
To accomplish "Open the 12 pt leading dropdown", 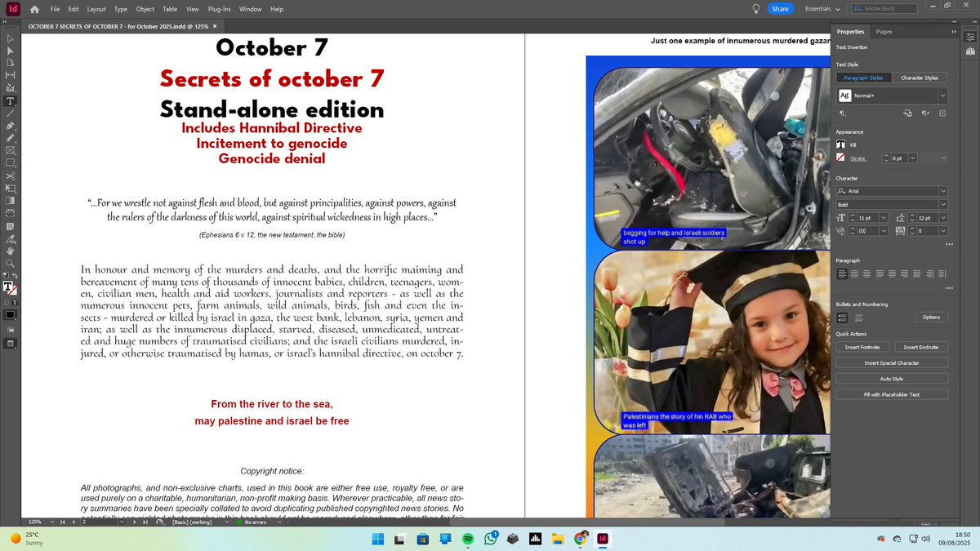I will coord(943,218).
